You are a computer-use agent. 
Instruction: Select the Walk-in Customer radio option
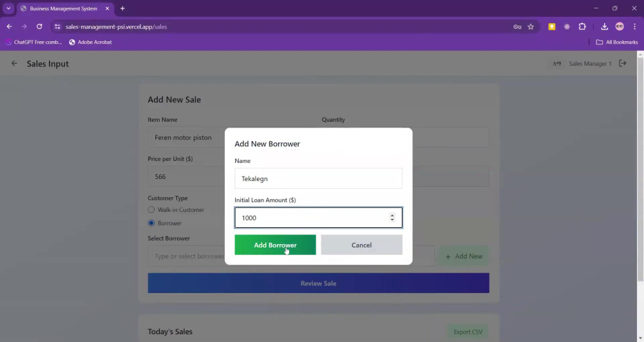point(151,210)
